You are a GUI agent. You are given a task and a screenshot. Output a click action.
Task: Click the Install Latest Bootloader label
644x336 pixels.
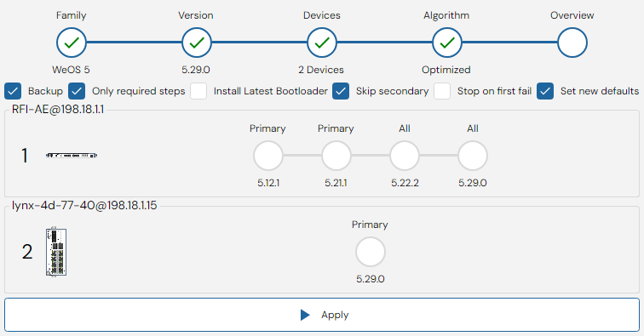tap(271, 91)
